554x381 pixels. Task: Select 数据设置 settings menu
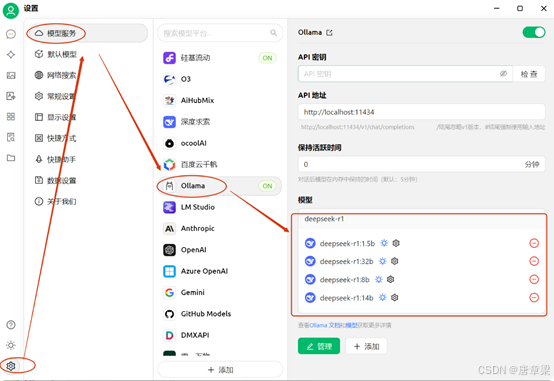click(87, 180)
